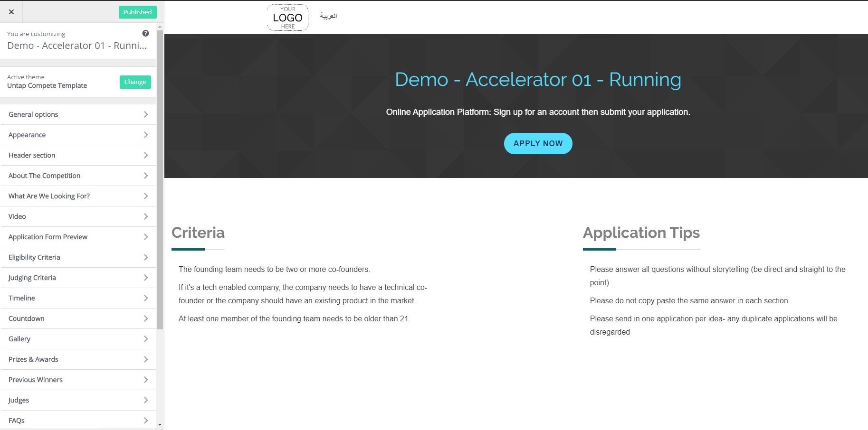Expand the Judging Criteria chevron

(x=146, y=278)
